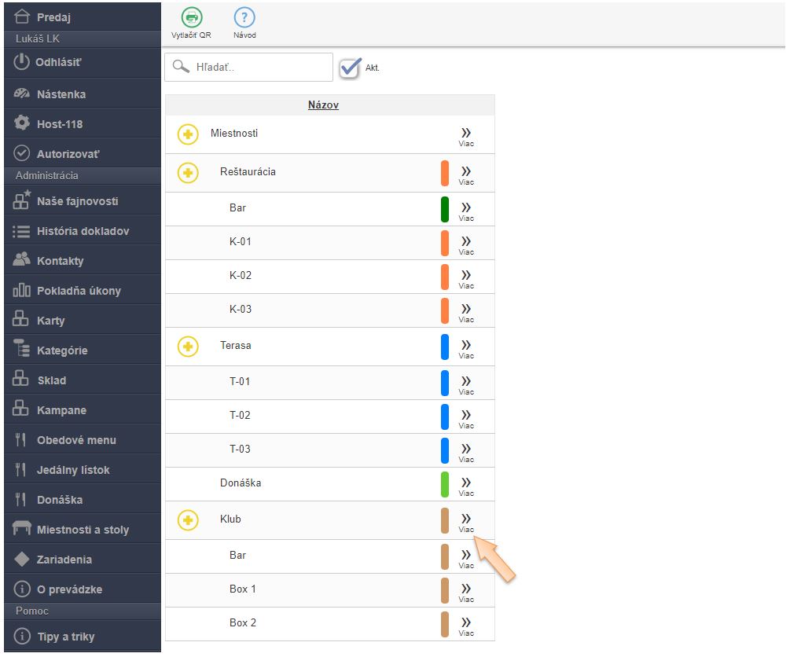
Task: Click the Hľadať search input field
Action: (x=259, y=68)
